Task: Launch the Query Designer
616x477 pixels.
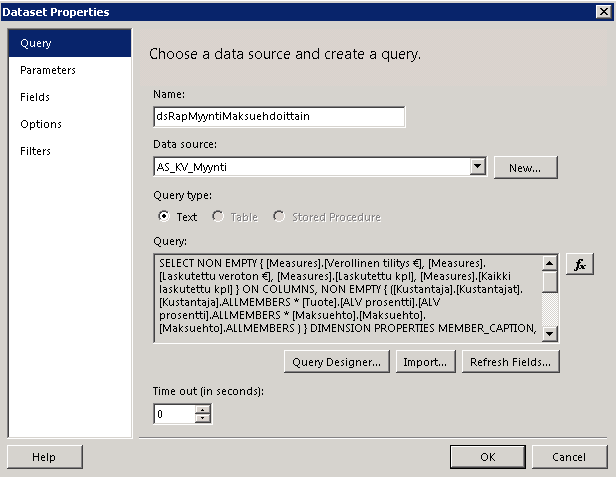Action: click(335, 362)
